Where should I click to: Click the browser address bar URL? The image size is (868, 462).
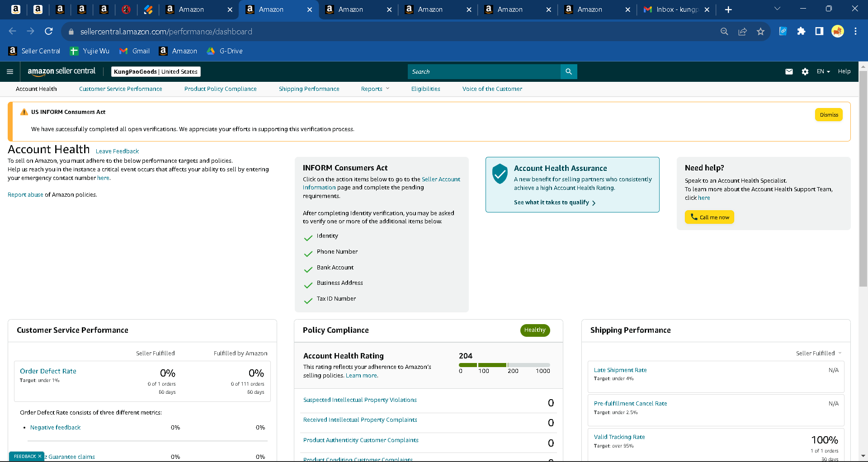pos(166,32)
